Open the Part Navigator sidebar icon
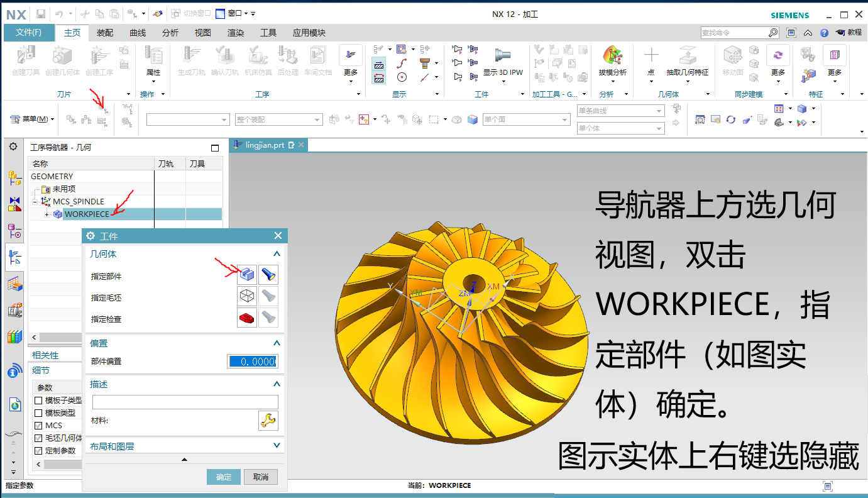This screenshot has width=868, height=498. [14, 231]
